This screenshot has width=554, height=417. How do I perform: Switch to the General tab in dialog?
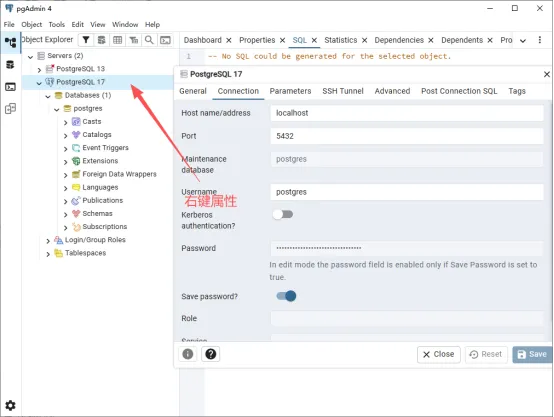click(x=193, y=91)
